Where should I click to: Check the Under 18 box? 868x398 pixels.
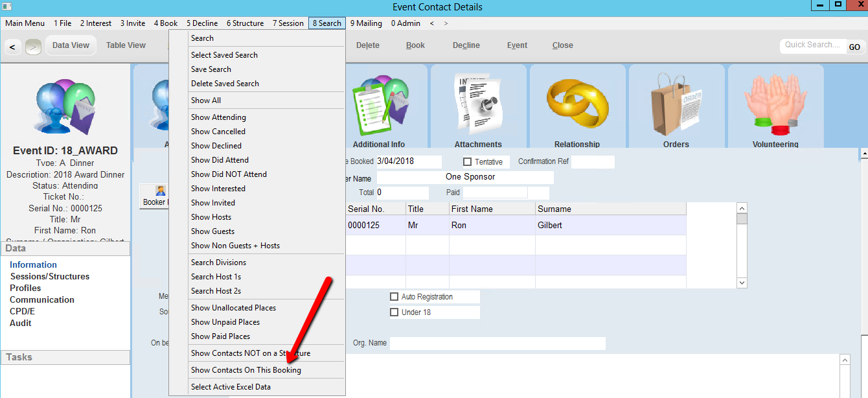coord(394,312)
